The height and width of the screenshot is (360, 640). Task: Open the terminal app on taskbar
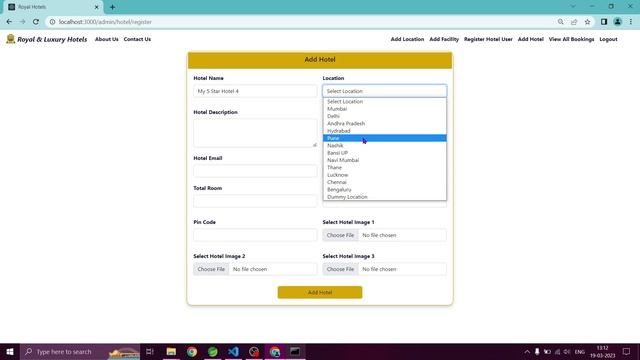[295, 351]
